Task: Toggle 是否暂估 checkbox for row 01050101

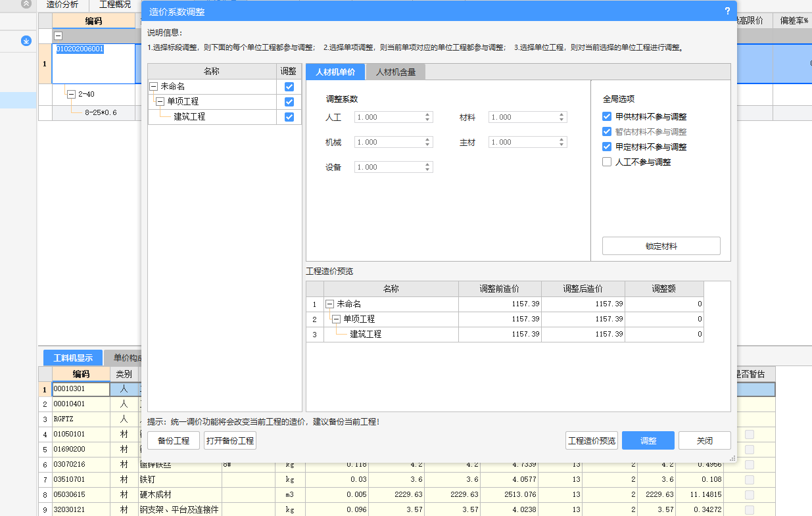Action: (749, 434)
